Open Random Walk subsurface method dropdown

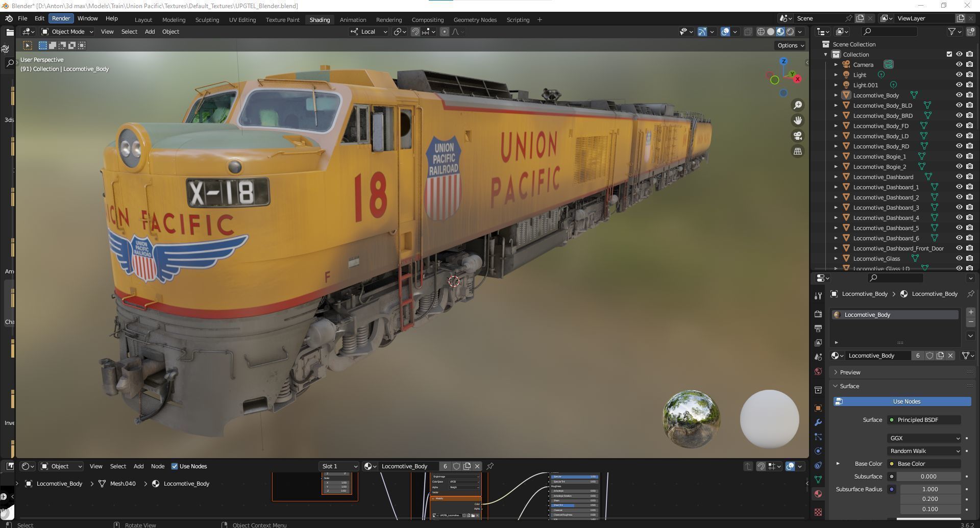(924, 451)
